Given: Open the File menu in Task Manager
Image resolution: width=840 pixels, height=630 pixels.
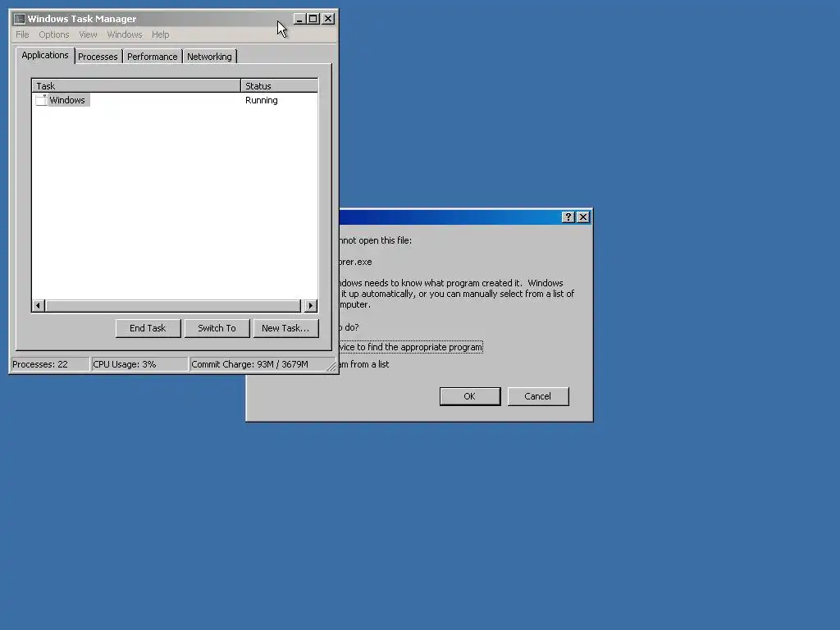Looking at the screenshot, I should pyautogui.click(x=22, y=34).
